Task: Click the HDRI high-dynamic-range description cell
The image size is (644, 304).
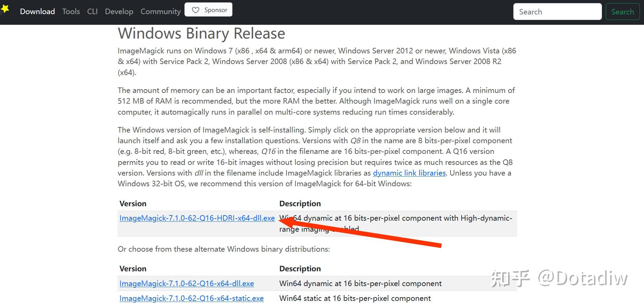Action: [396, 223]
